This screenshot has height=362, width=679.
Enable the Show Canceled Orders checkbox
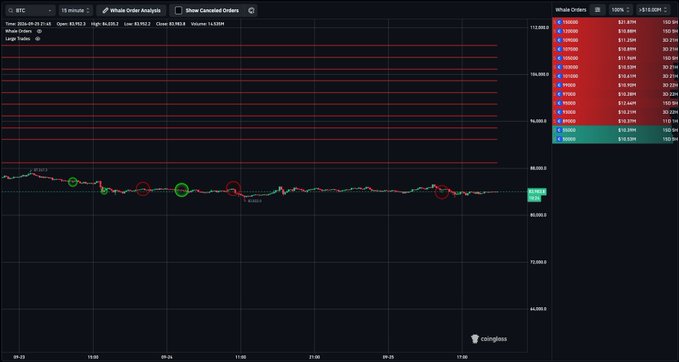(178, 10)
